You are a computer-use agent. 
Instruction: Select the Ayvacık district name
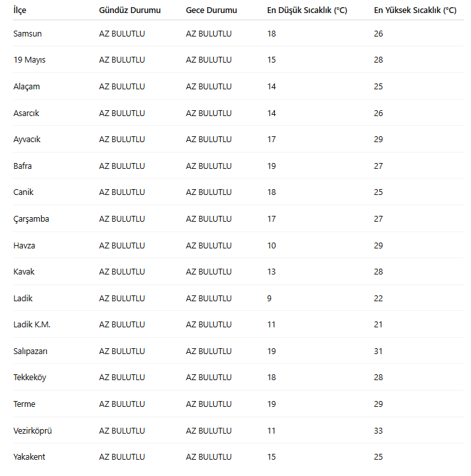[x=27, y=140]
